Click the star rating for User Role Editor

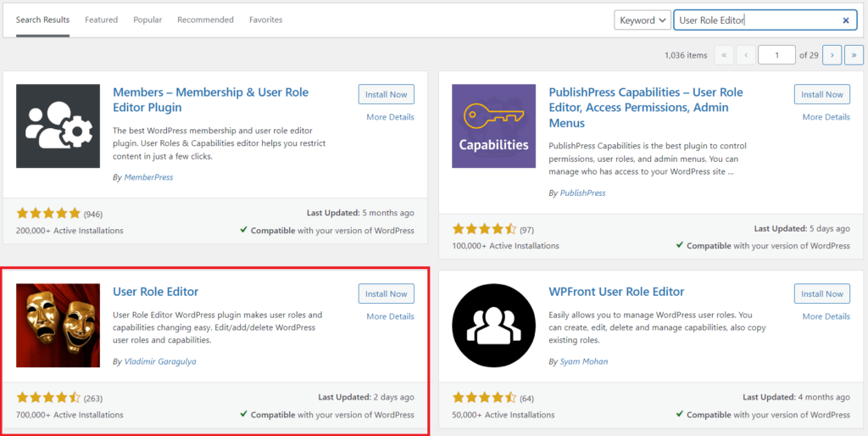point(48,397)
